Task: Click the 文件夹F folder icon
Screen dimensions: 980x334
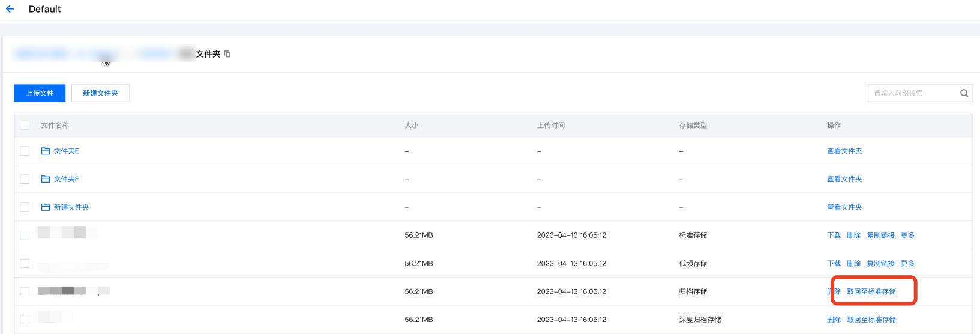Action: [x=46, y=179]
